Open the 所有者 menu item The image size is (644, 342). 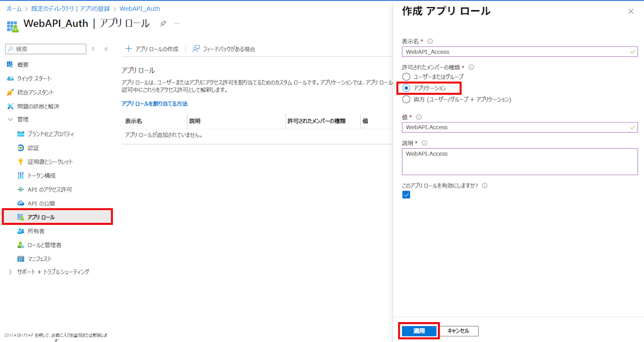click(36, 231)
